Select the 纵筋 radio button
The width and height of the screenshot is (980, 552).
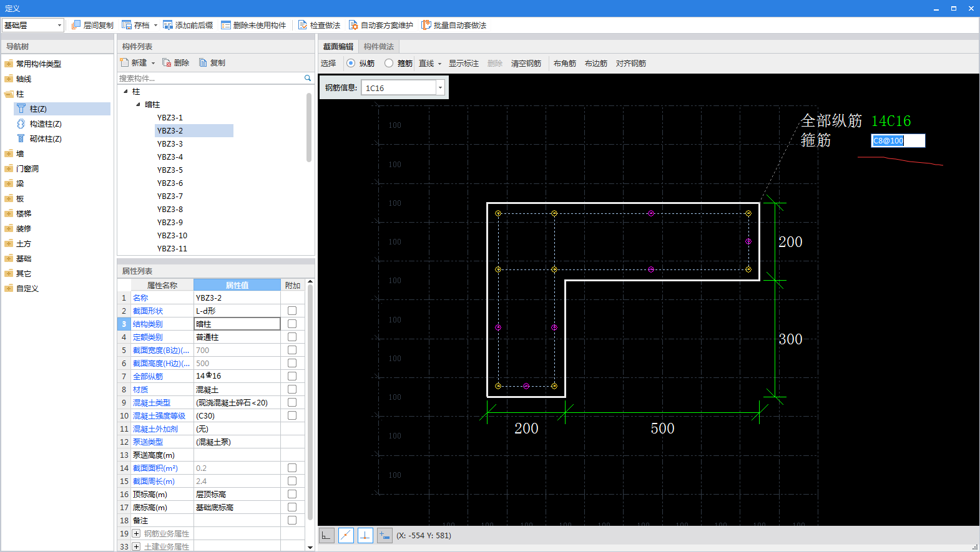[x=351, y=63]
